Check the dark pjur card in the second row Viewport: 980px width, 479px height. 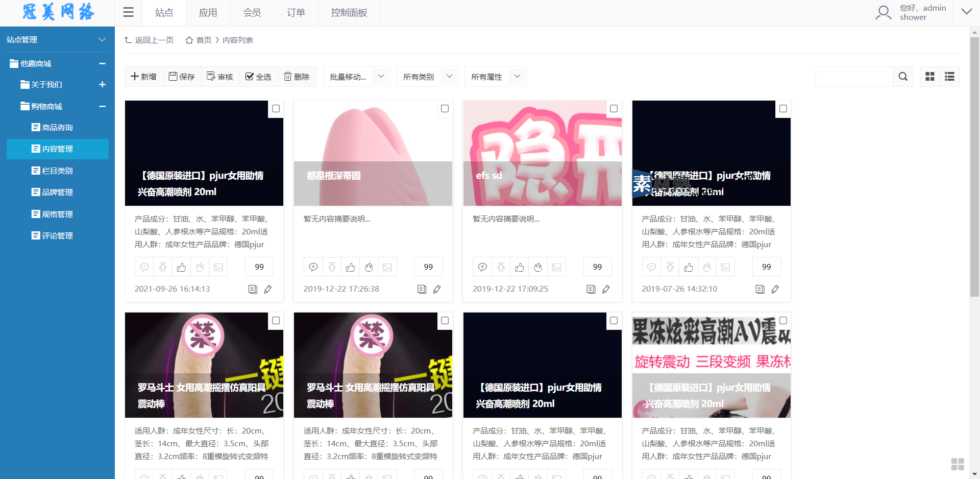pos(614,320)
